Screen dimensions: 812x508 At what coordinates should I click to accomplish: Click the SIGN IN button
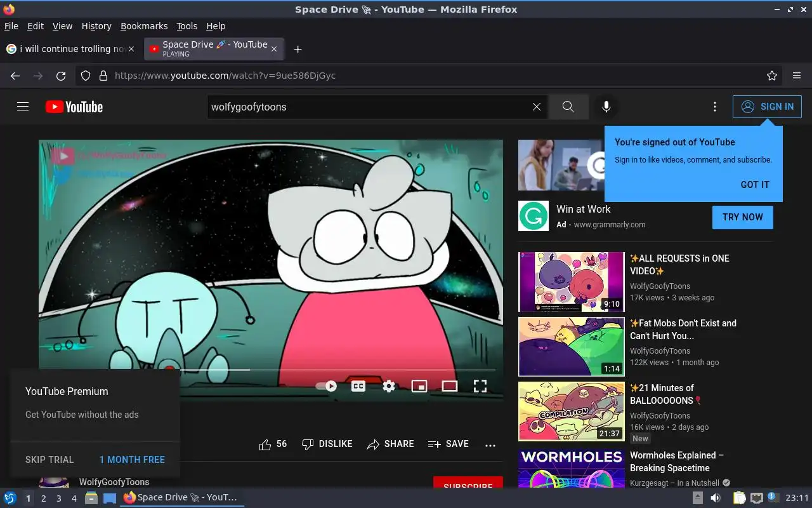[767, 107]
